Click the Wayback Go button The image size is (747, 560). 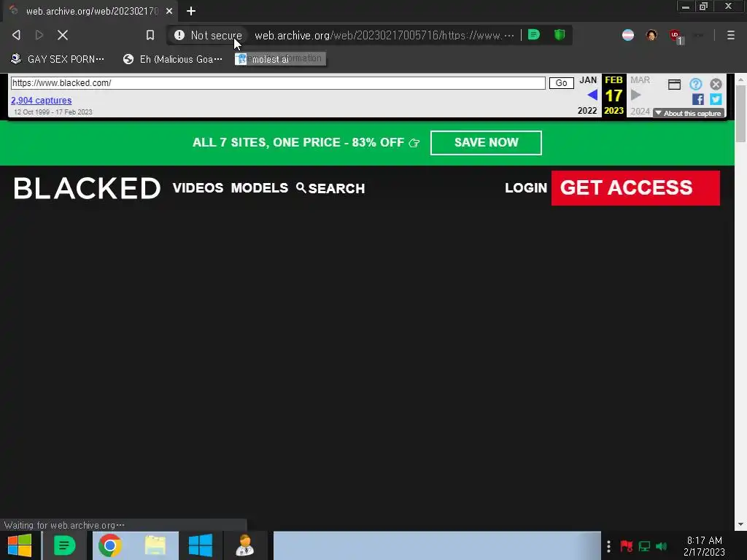coord(561,83)
